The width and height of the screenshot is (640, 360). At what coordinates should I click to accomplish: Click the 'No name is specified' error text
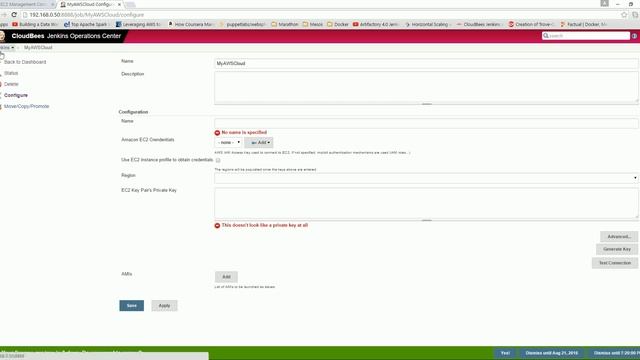pos(244,132)
